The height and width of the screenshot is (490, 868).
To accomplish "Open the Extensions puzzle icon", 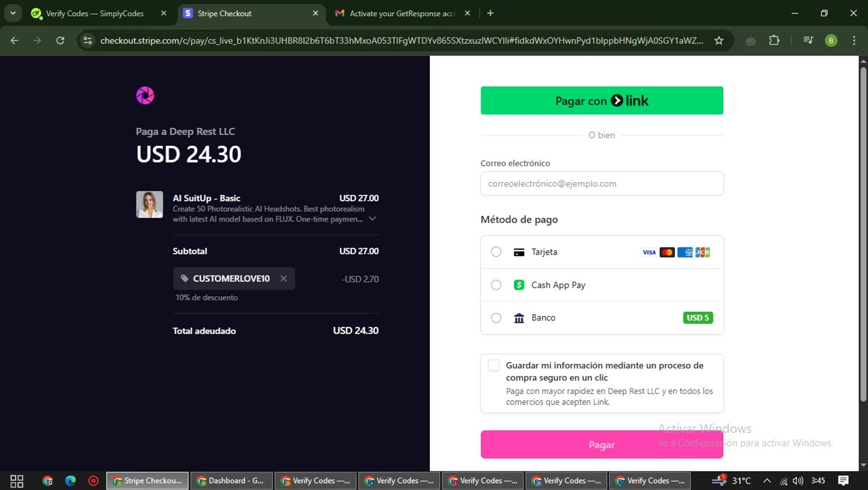I will point(774,40).
